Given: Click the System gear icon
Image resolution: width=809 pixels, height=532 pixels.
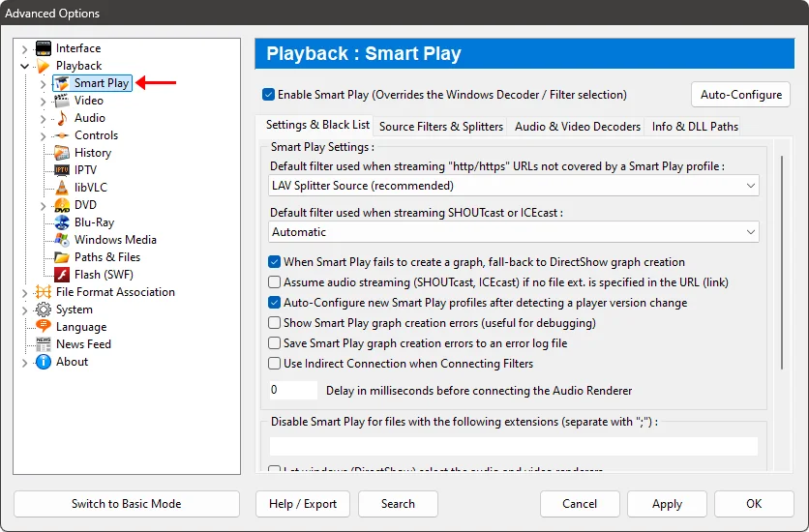Looking at the screenshot, I should 44,310.
